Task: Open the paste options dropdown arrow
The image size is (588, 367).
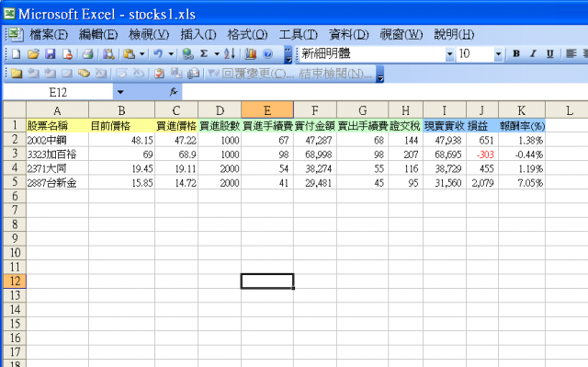Action: click(x=142, y=54)
